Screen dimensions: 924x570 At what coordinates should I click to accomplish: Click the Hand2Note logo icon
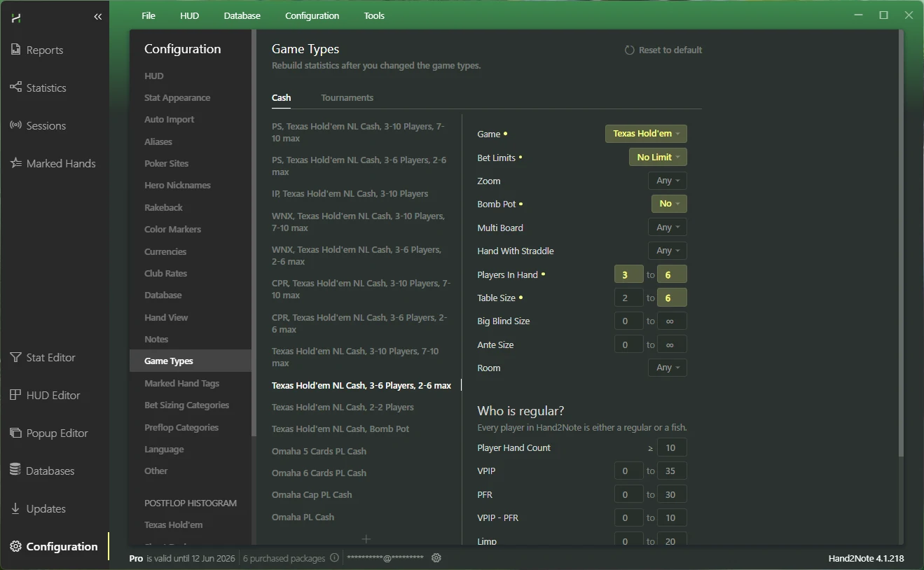coord(15,17)
